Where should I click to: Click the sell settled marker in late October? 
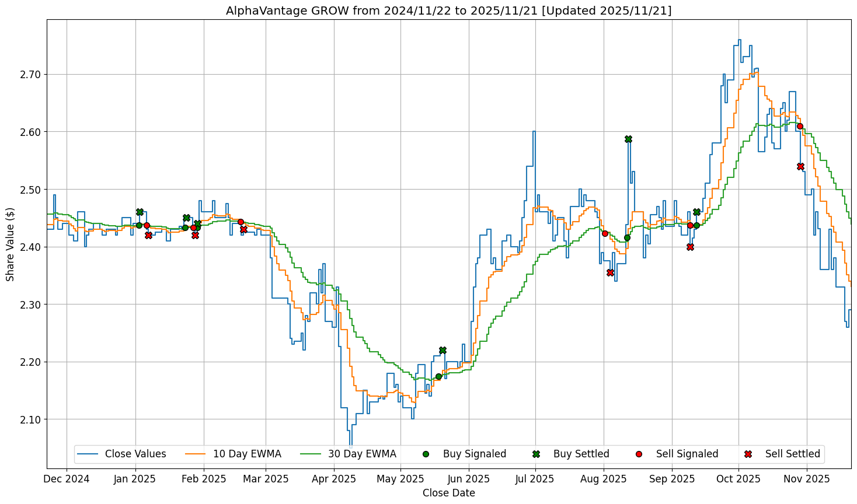[x=800, y=166]
